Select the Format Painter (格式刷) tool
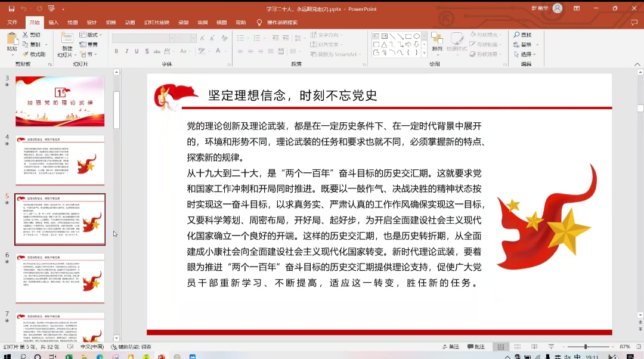 click(x=33, y=54)
